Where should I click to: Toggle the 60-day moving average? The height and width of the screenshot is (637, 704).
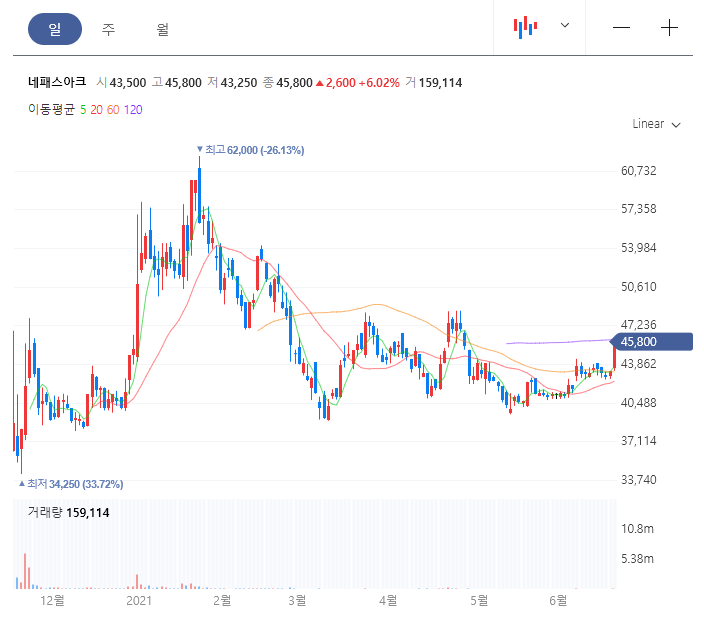point(113,110)
